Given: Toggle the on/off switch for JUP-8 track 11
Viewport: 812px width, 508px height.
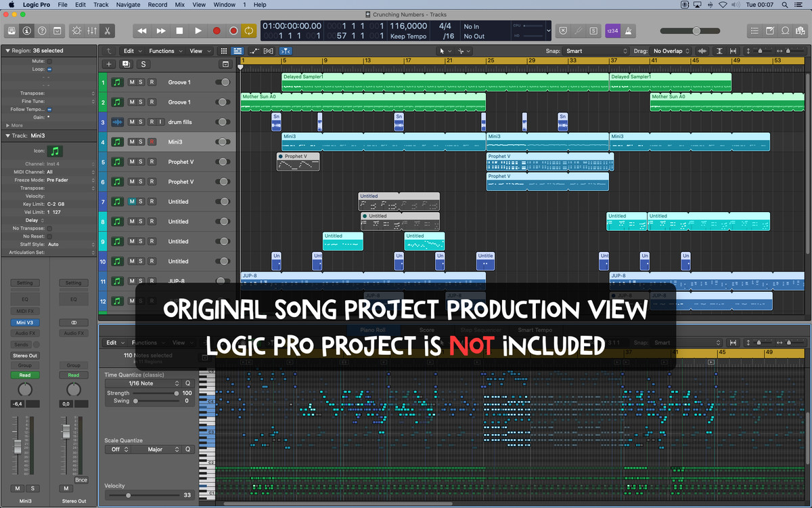Looking at the screenshot, I should [223, 281].
